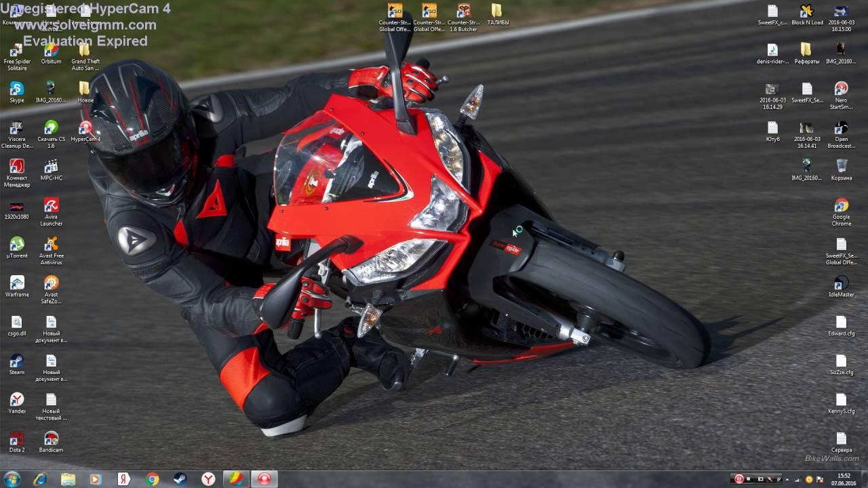Open IdleMaster desktop shortcut
The height and width of the screenshot is (488, 868).
pos(841,283)
